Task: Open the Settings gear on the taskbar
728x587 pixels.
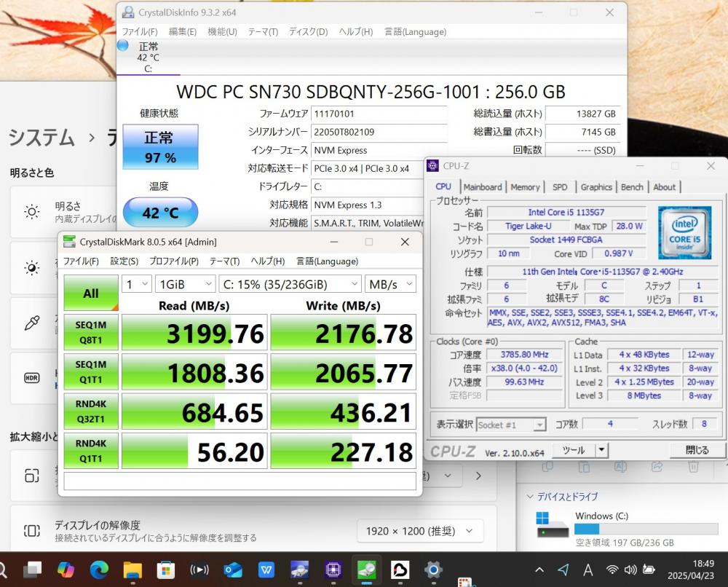Action: tap(433, 570)
